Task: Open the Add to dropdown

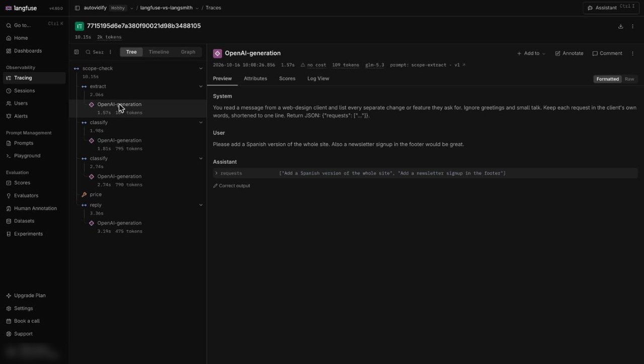Action: click(x=531, y=53)
